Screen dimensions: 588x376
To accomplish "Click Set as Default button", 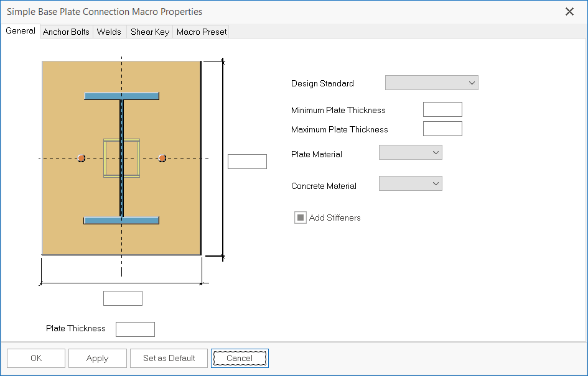I will (169, 358).
